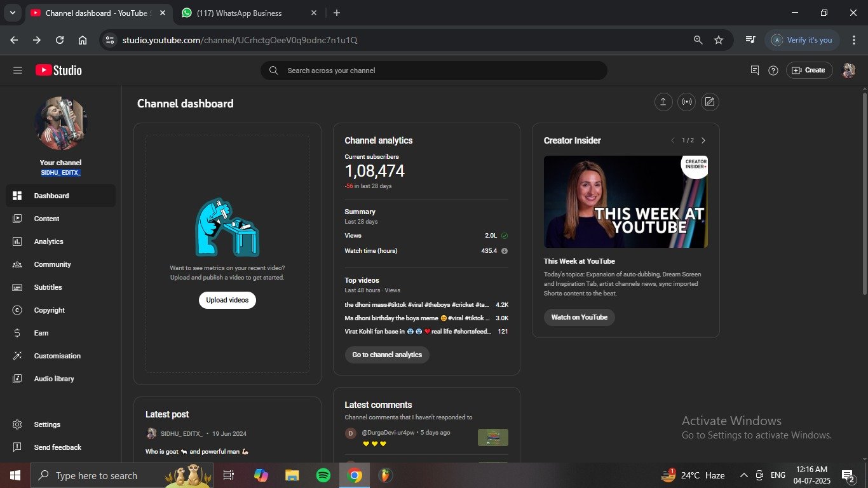The width and height of the screenshot is (868, 488).
Task: Click Send feedback in the sidebar
Action: pyautogui.click(x=60, y=447)
